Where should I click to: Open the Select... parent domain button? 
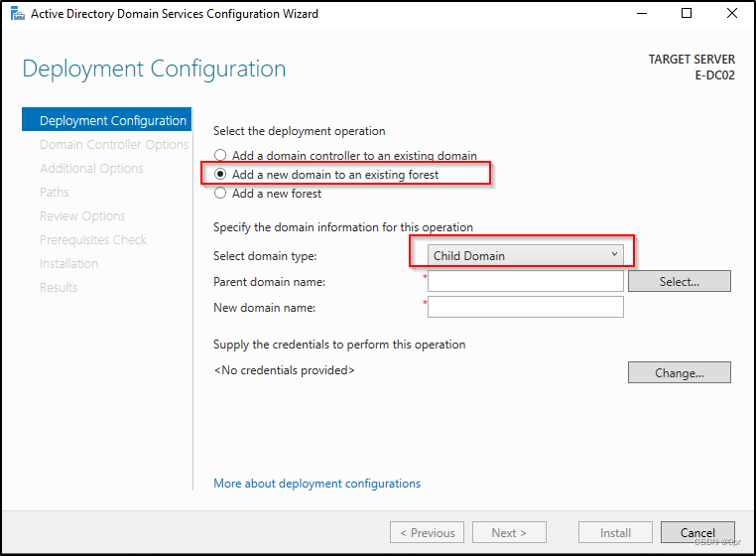click(680, 281)
